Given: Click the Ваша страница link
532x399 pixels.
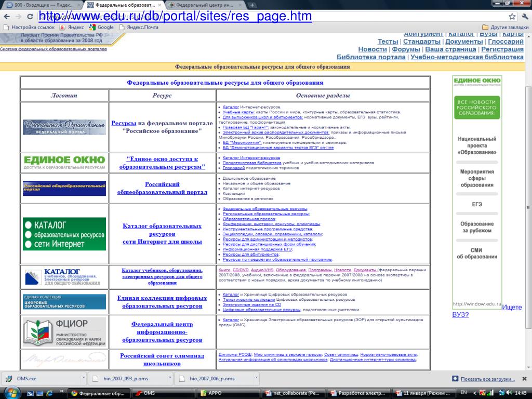Looking at the screenshot, I should (450, 49).
